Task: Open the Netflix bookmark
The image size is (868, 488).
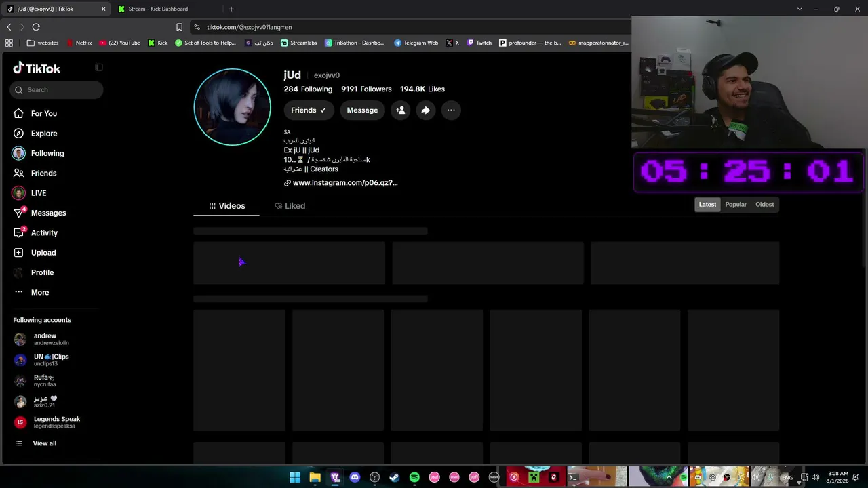Action: 78,43
